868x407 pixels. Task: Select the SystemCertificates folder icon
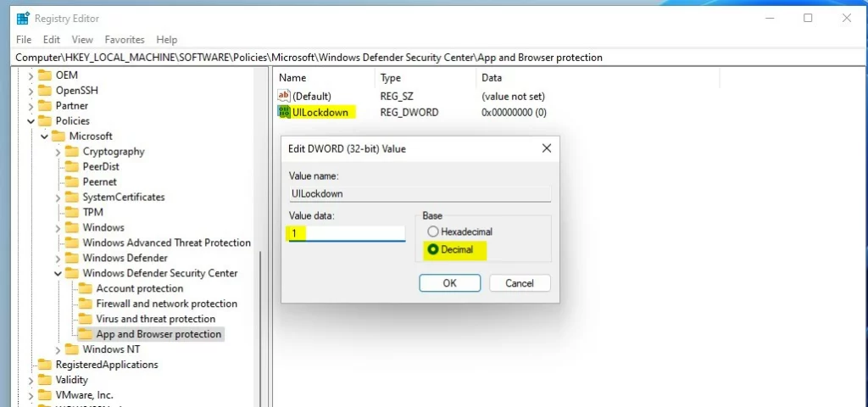72,197
